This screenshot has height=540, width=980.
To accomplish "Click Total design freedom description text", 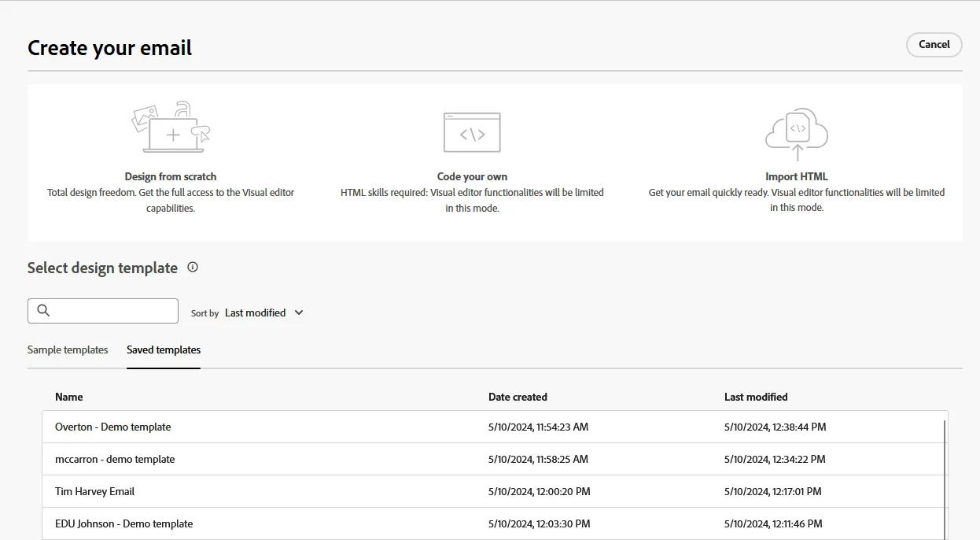I will tap(171, 200).
